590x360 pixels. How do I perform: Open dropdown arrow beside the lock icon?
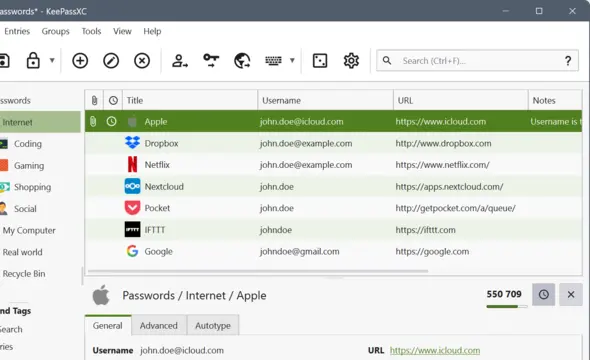point(52,60)
